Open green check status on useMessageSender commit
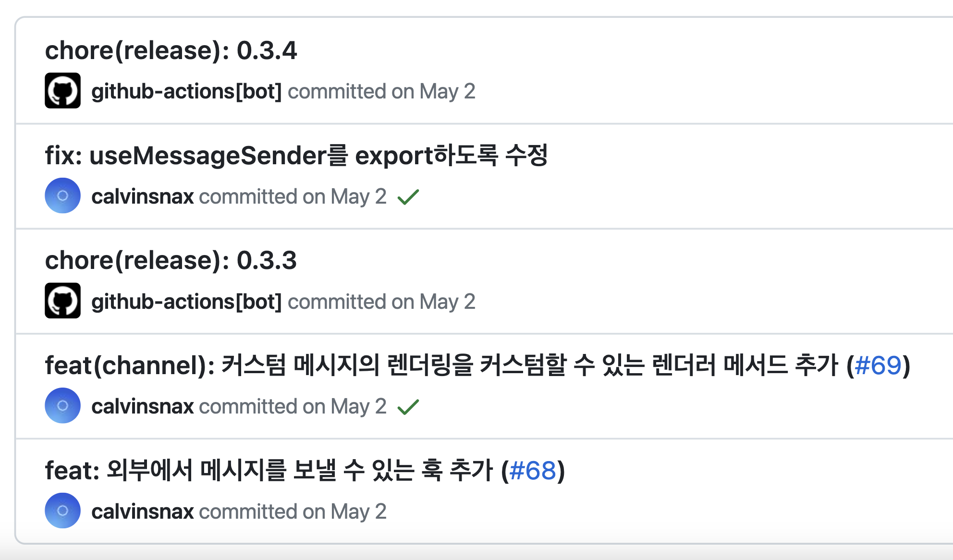 click(x=408, y=196)
